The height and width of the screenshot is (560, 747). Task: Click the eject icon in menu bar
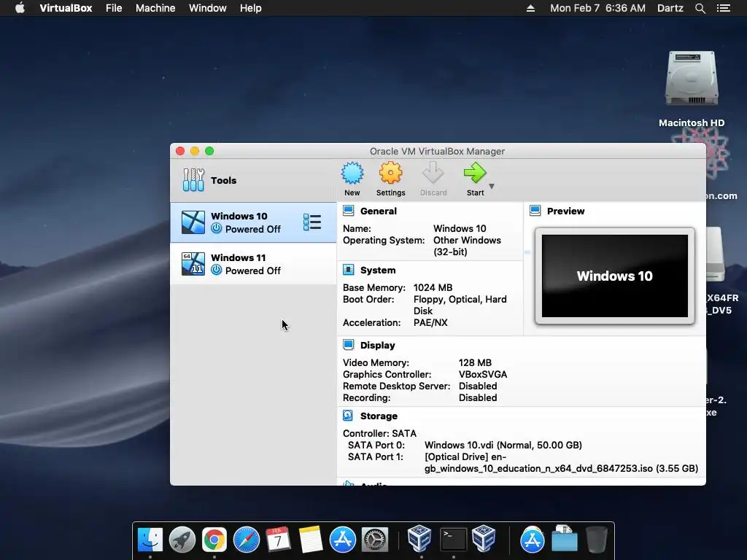coord(530,8)
